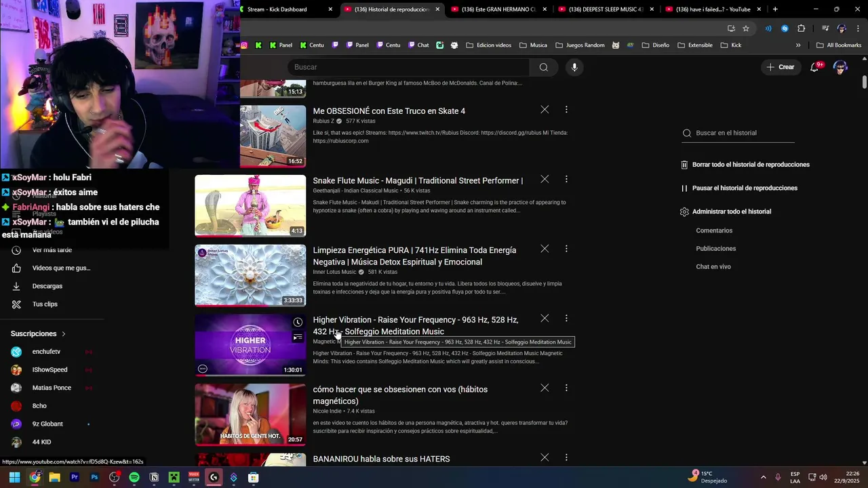Viewport: 868px width, 488px height.
Task: Open a new browser tab
Action: coord(775,9)
